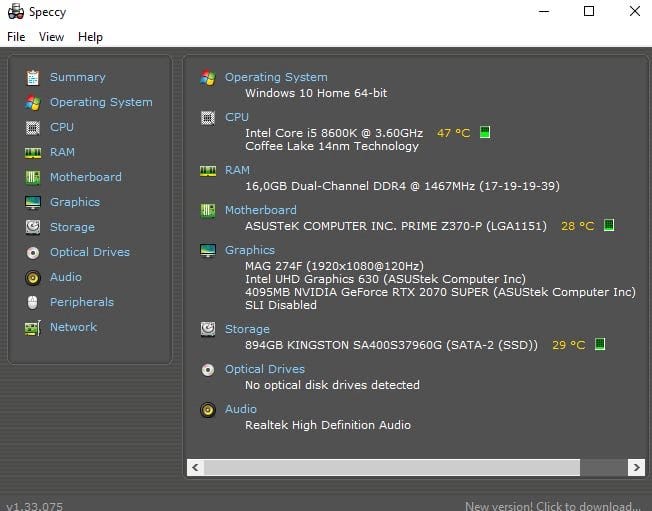Image resolution: width=652 pixels, height=511 pixels.
Task: Click the KINGSTON SA400S37960G storage line
Action: (x=391, y=345)
